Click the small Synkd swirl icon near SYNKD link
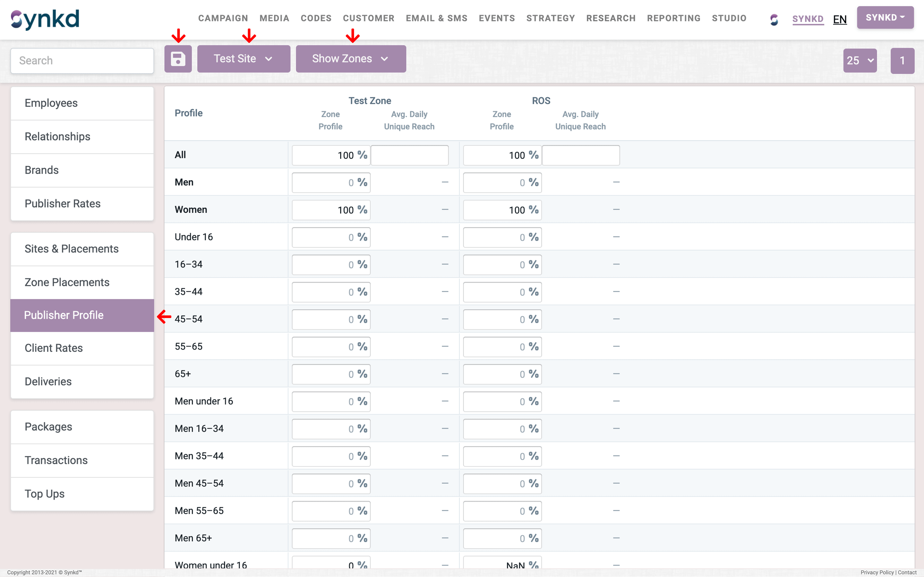 [x=774, y=19]
